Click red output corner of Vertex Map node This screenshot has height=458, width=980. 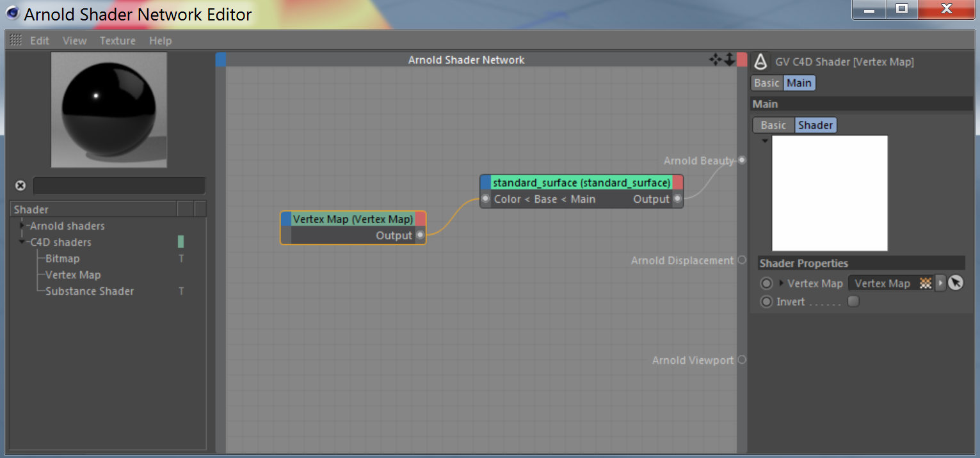[x=421, y=219]
